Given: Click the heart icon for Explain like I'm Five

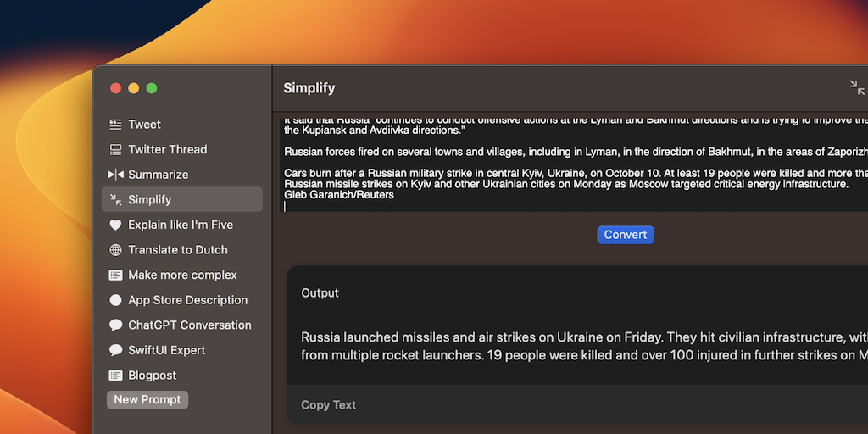Looking at the screenshot, I should pyautogui.click(x=115, y=225).
